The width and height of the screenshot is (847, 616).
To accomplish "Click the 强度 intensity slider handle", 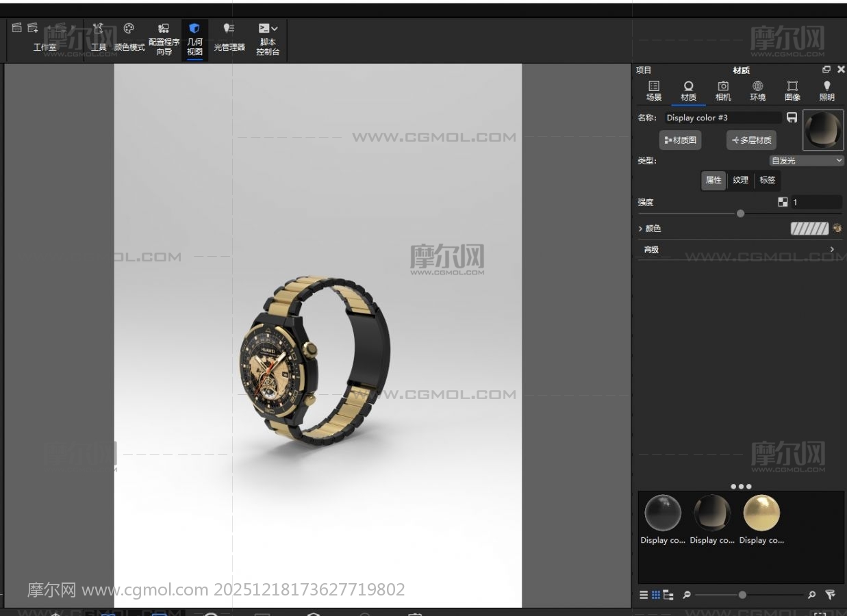I will [740, 214].
